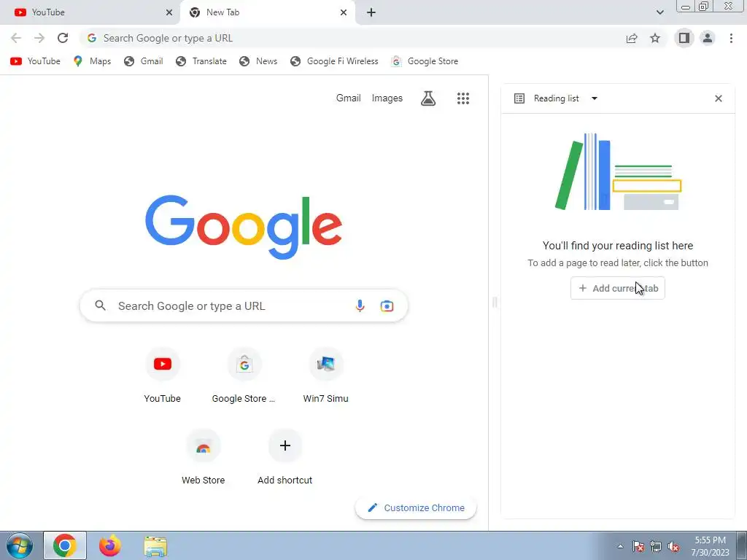The image size is (747, 560).
Task: Open YouTube shortcut tile
Action: coord(163,376)
